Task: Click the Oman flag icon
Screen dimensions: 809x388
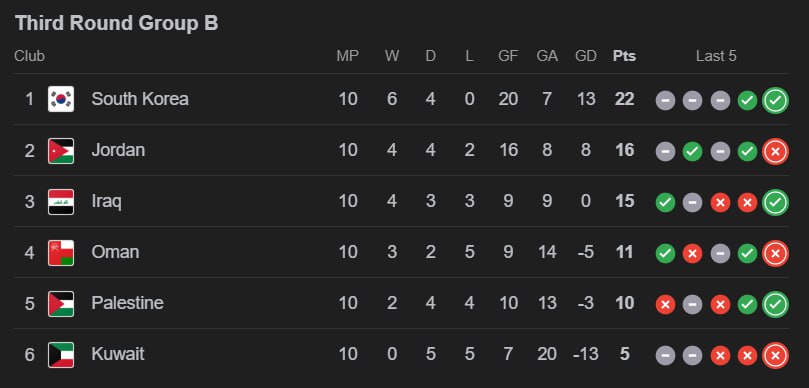Action: pyautogui.click(x=61, y=253)
